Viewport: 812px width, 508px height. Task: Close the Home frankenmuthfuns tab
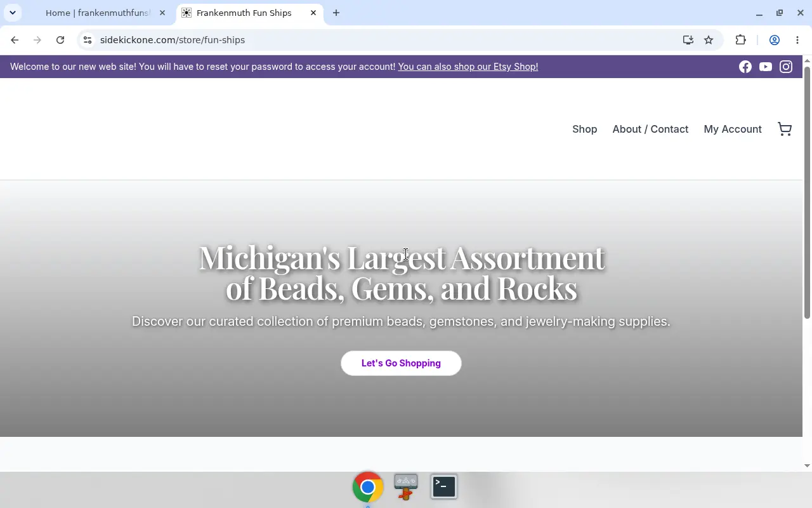[162, 13]
